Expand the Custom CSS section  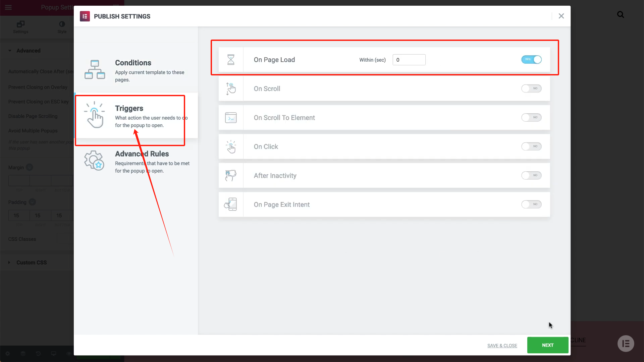[x=31, y=262]
